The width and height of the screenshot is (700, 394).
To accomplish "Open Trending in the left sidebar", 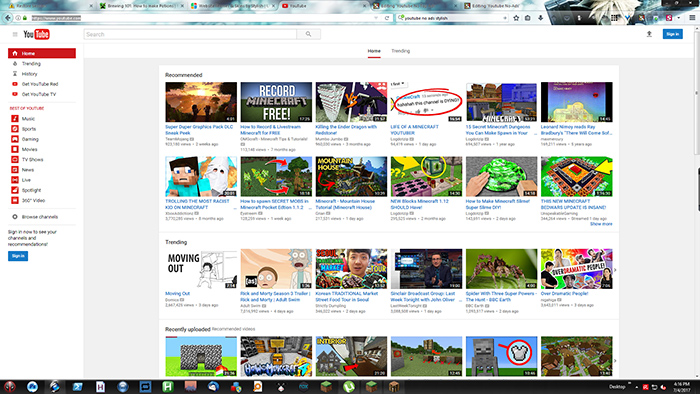I will 31,64.
